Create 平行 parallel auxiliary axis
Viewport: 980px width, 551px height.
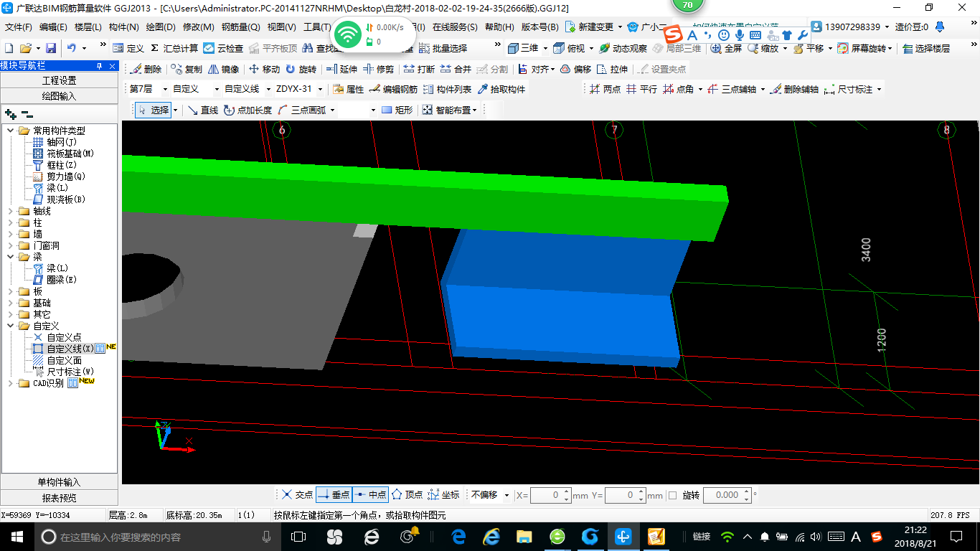pos(641,89)
